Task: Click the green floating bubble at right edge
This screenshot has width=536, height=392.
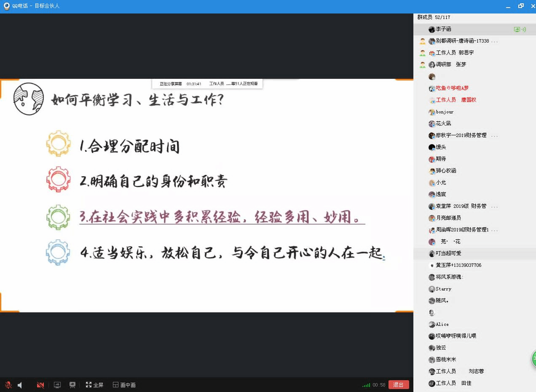Action: [x=533, y=359]
